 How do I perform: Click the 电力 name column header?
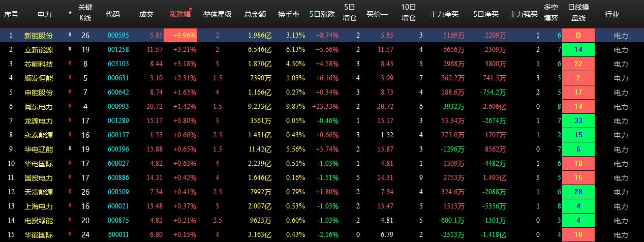(45, 14)
